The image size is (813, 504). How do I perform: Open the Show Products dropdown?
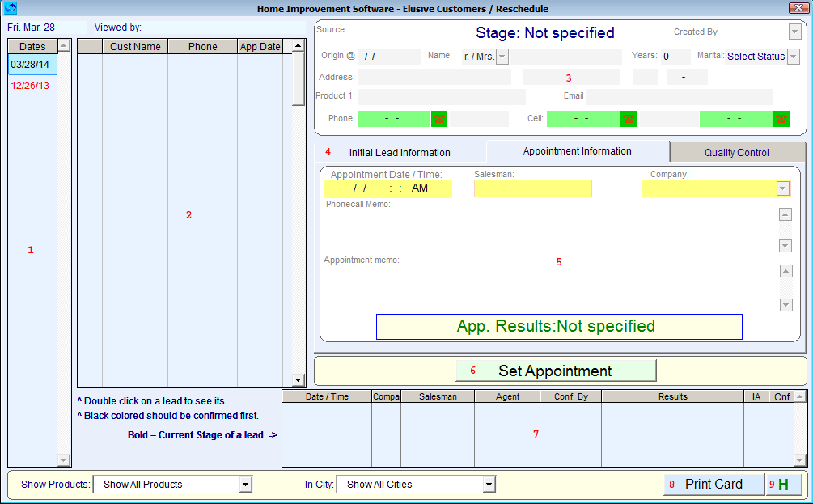(245, 485)
